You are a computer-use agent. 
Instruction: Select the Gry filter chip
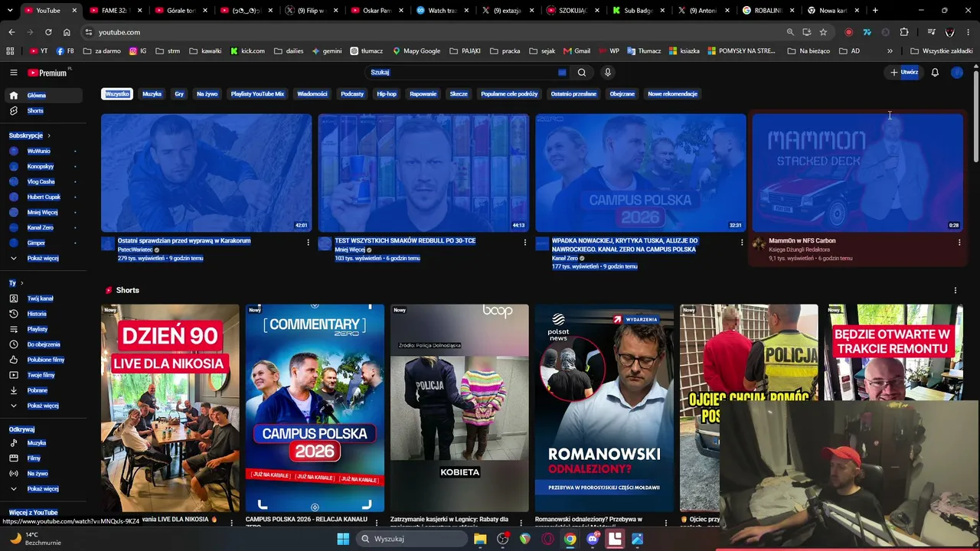(x=179, y=94)
